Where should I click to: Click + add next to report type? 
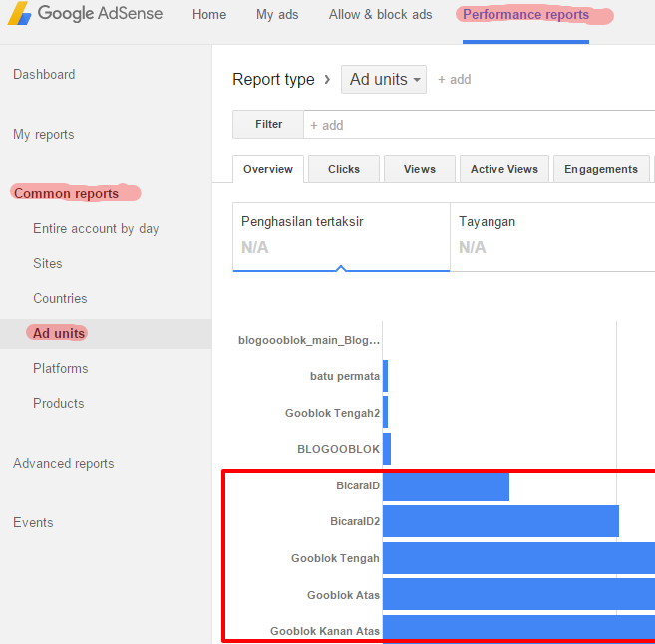pos(454,80)
